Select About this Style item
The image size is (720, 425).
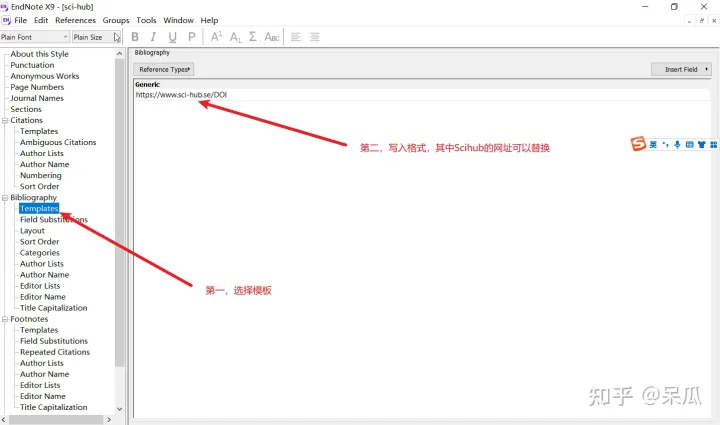tap(39, 54)
